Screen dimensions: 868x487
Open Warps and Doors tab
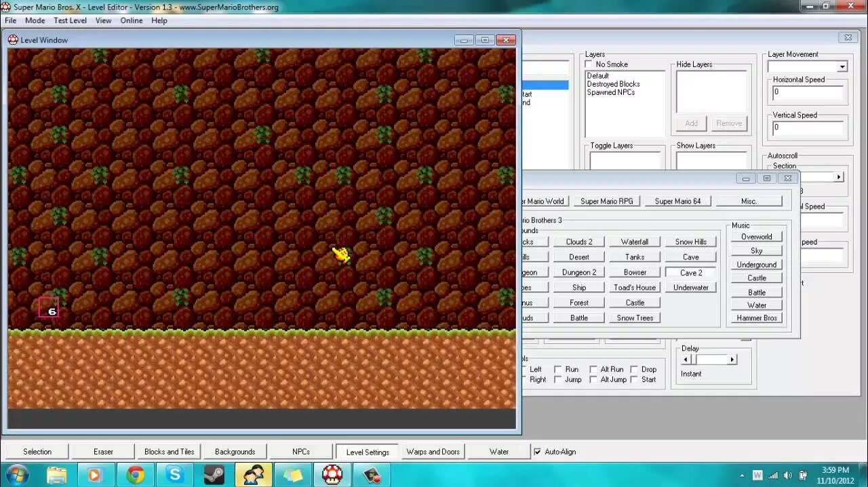[x=433, y=452]
